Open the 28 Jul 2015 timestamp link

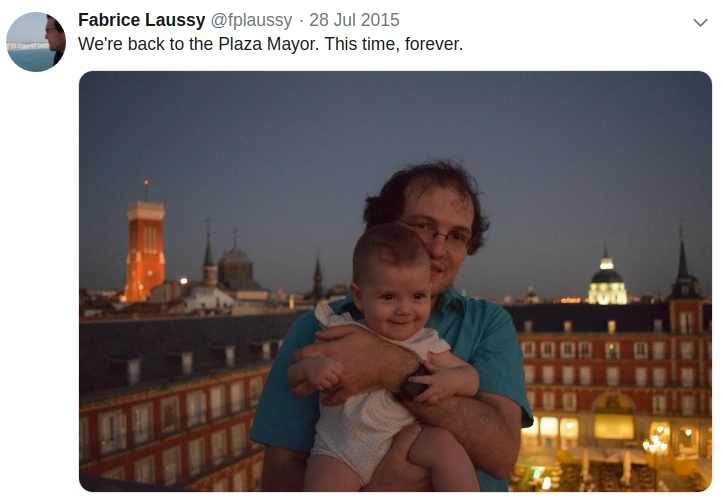(x=354, y=20)
